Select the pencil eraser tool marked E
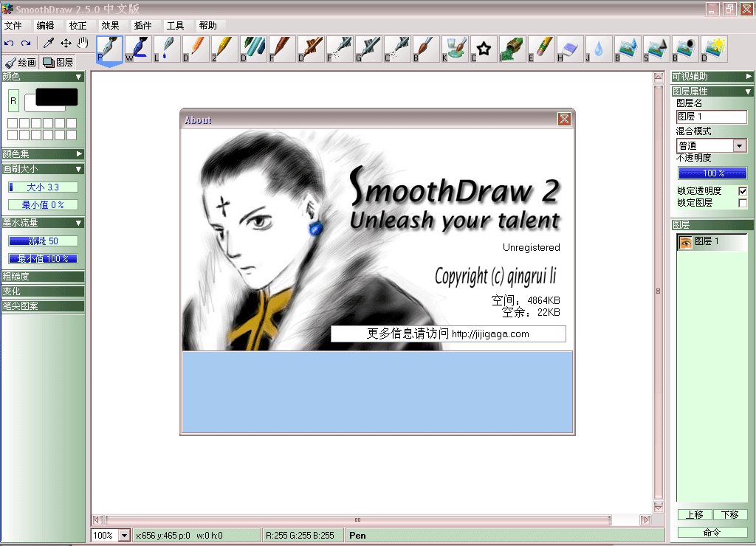Screen dimensions: 756x546 click(x=541, y=49)
